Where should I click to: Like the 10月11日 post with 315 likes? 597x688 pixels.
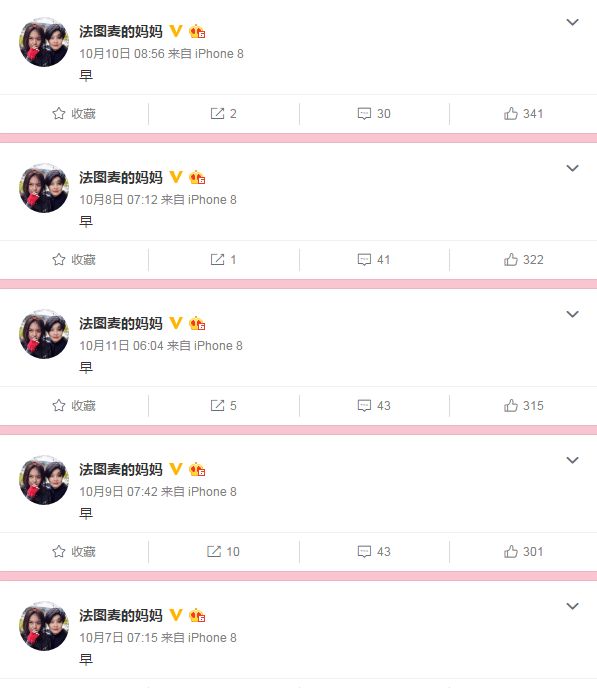coord(523,406)
